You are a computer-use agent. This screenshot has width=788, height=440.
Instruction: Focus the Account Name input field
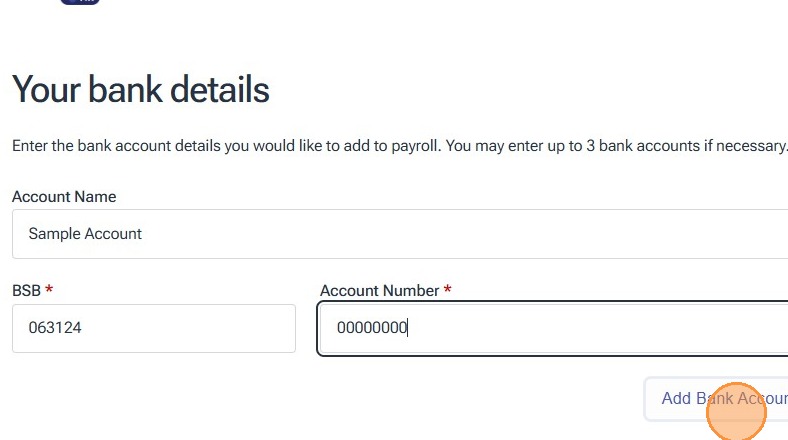coord(400,234)
